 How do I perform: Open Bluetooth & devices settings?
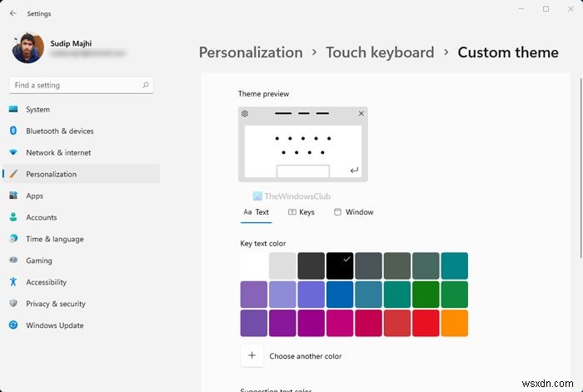[x=59, y=131]
